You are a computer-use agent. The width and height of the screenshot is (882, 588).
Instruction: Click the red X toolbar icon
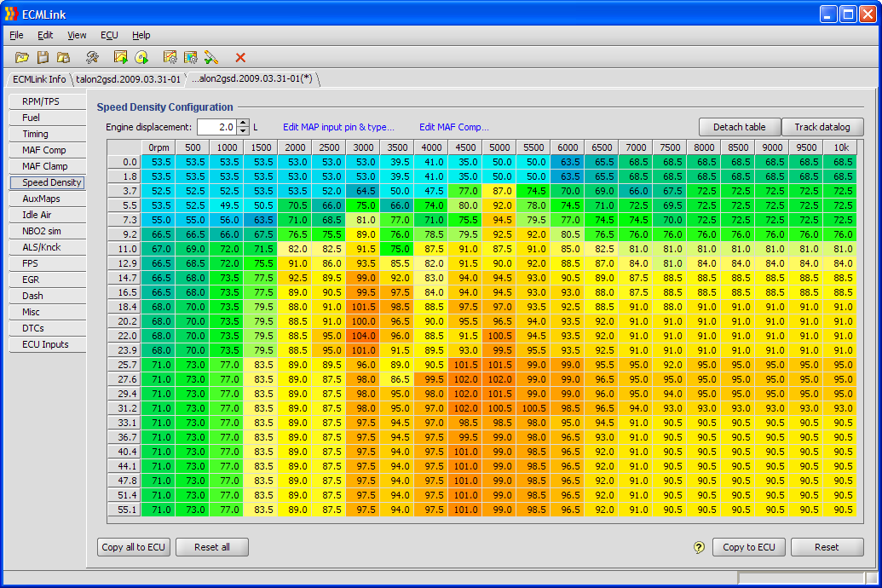pos(240,57)
